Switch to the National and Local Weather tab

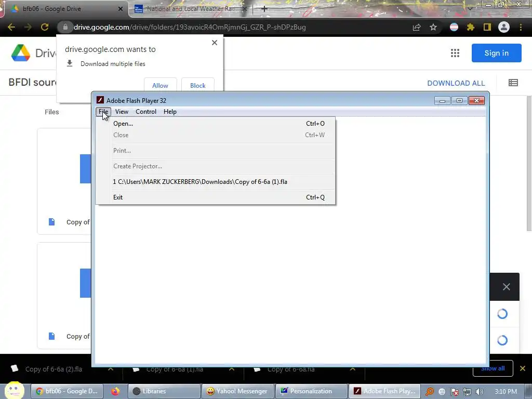190,9
